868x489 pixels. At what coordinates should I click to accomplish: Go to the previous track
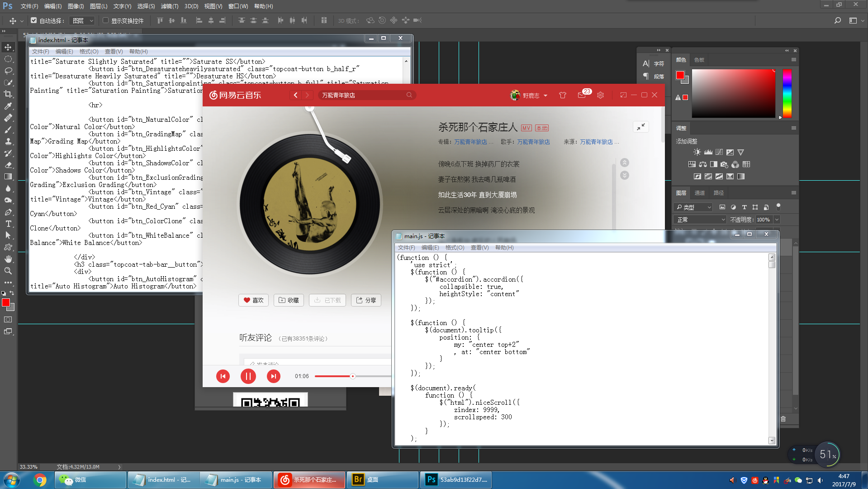pyautogui.click(x=223, y=376)
